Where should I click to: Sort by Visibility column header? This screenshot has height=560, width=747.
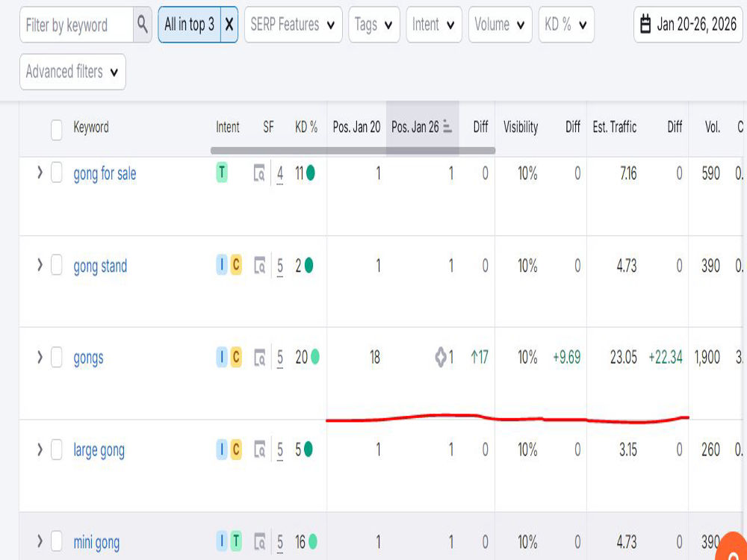(521, 127)
